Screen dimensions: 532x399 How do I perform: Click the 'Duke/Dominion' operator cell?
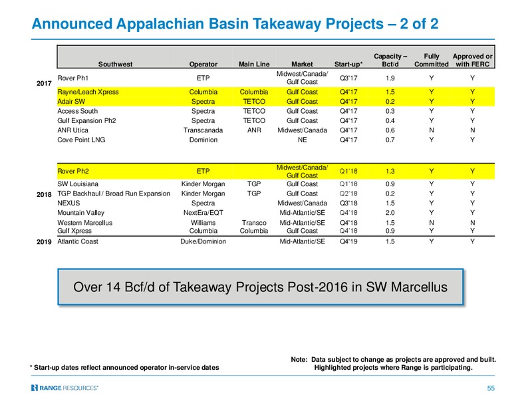coord(203,241)
